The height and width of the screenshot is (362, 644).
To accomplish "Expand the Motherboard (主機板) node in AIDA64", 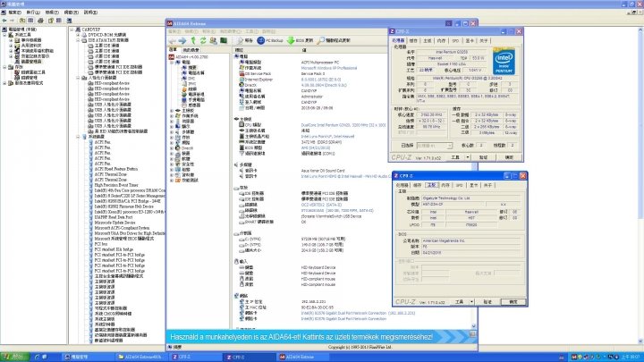I will click(172, 111).
